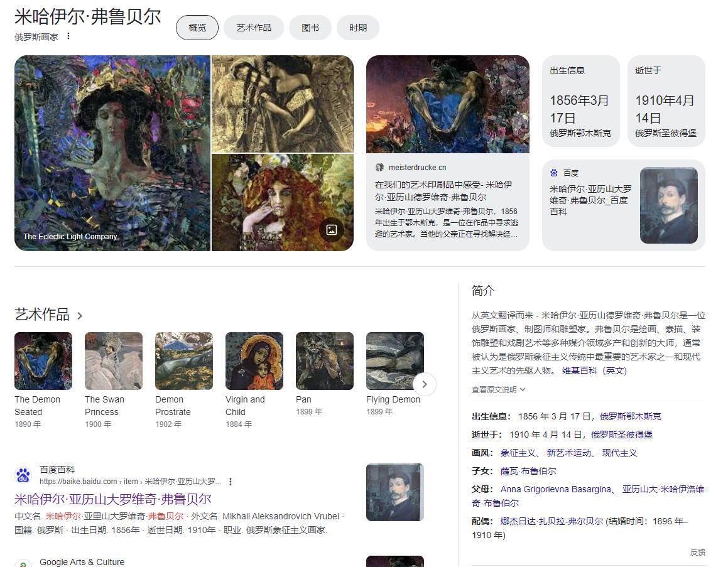Click the meisterdrucke.cn site favicon
This screenshot has width=728, height=567.
tap(379, 168)
